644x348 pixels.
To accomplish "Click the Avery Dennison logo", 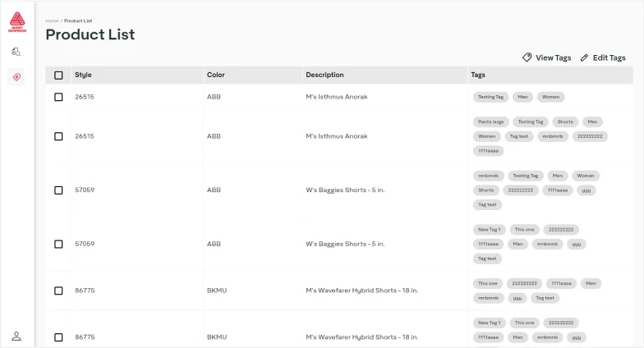I will point(16,22).
